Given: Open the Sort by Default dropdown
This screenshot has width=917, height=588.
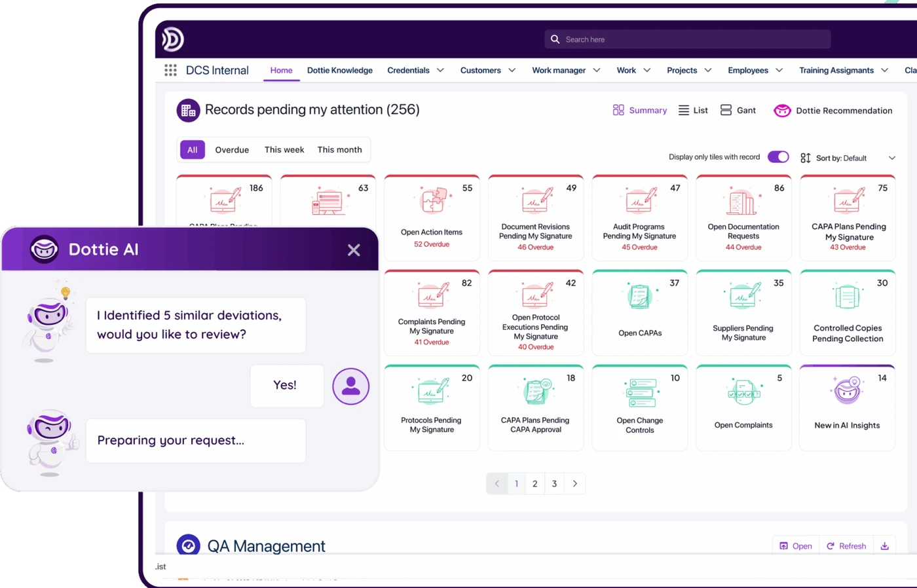Looking at the screenshot, I should (848, 158).
